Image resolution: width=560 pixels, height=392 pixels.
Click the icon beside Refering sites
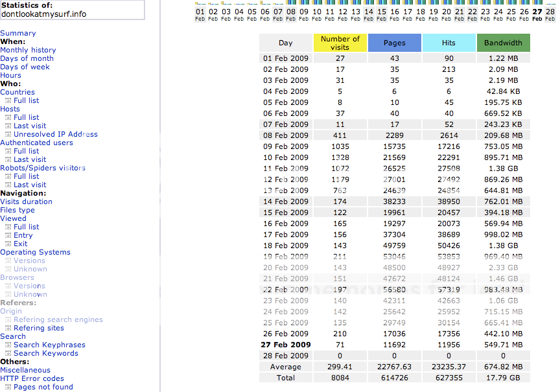click(x=8, y=329)
